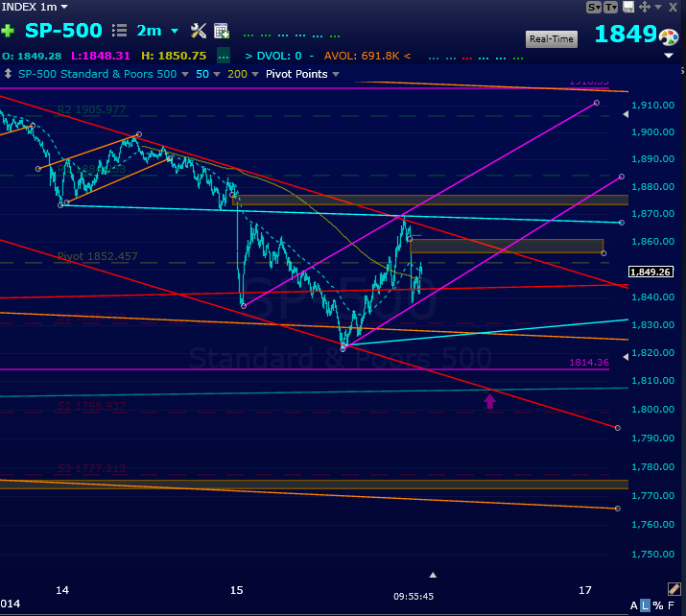The width and height of the screenshot is (686, 616).
Task: Click the S3 1777.213 label
Action: coord(91,468)
